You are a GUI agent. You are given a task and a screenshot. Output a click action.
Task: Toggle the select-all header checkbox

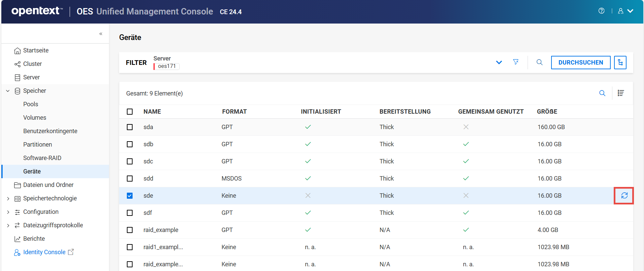(x=130, y=112)
